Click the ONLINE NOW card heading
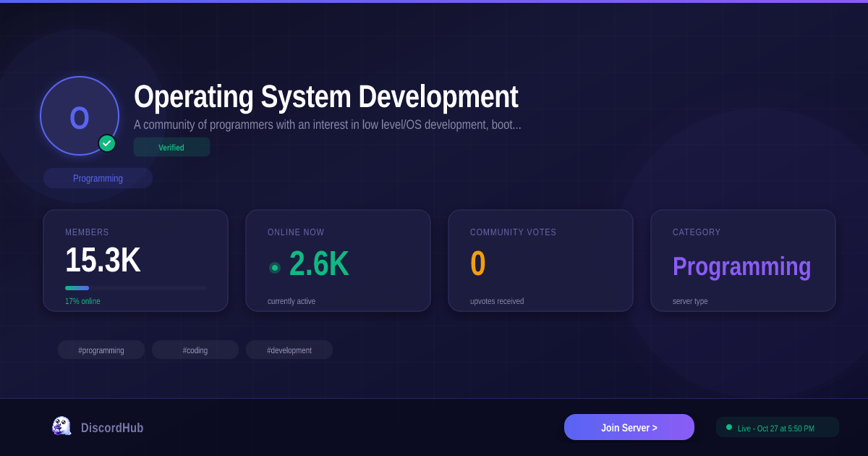The image size is (868, 456). [296, 232]
